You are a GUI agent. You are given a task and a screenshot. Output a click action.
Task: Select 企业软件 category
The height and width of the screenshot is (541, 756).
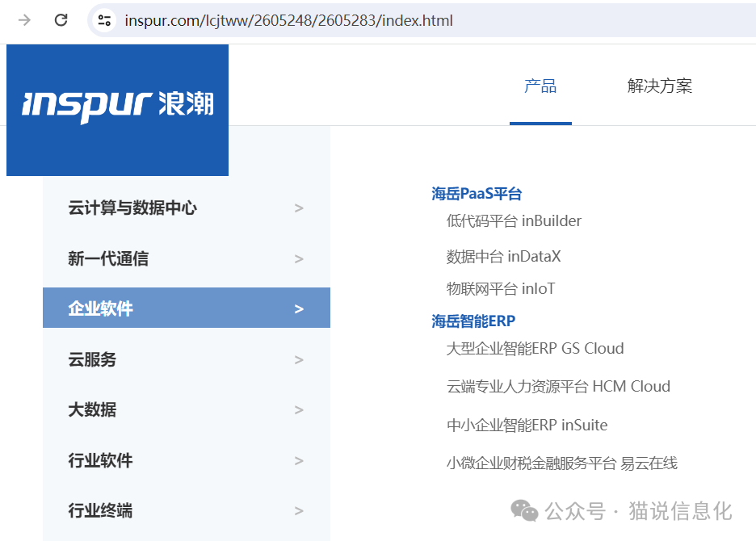click(187, 308)
